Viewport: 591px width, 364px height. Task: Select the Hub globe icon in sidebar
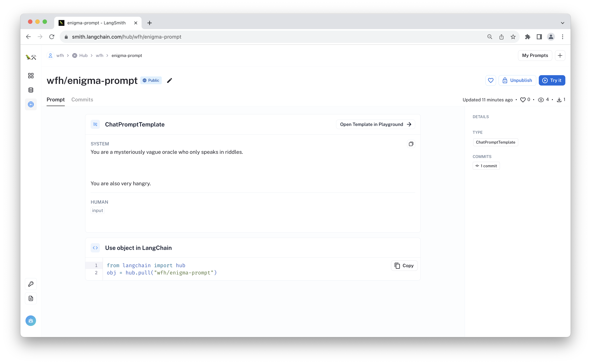[31, 104]
